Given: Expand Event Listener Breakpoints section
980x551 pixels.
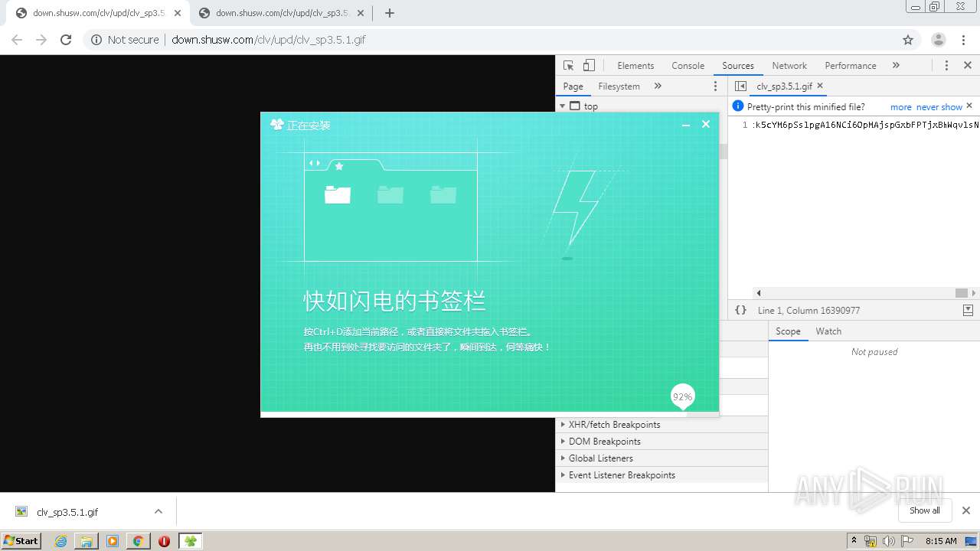Looking at the screenshot, I should 661,475.
